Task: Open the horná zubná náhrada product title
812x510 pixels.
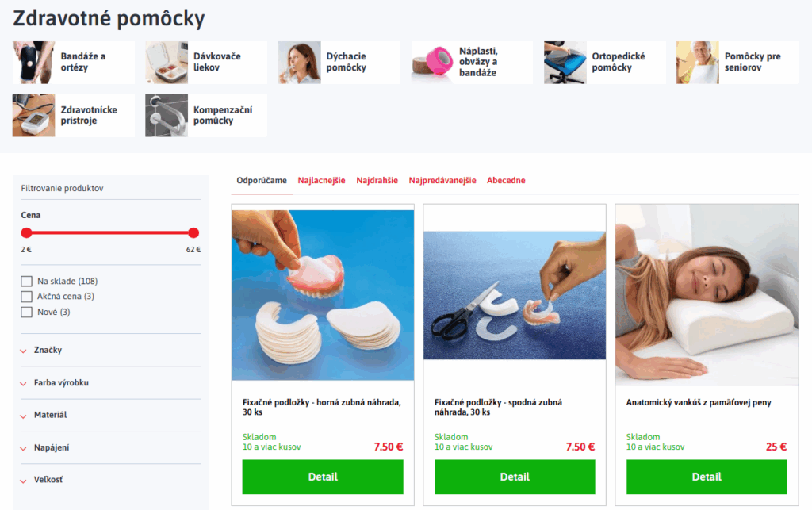Action: 322,407
